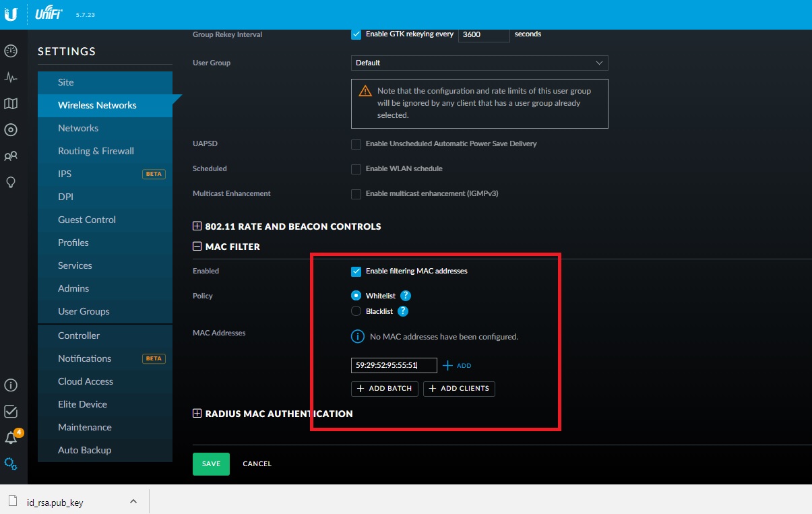Open the Alerts bell icon
The width and height of the screenshot is (812, 514).
[11, 438]
